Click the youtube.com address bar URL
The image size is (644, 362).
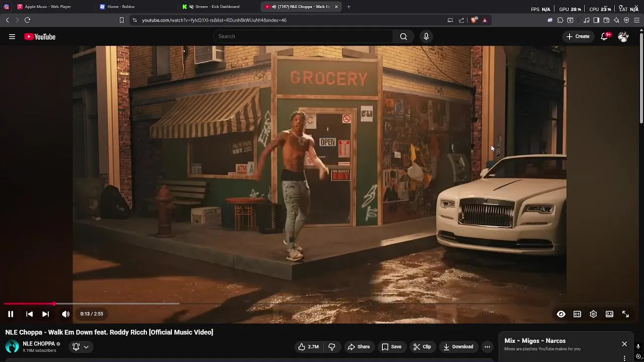coord(214,20)
